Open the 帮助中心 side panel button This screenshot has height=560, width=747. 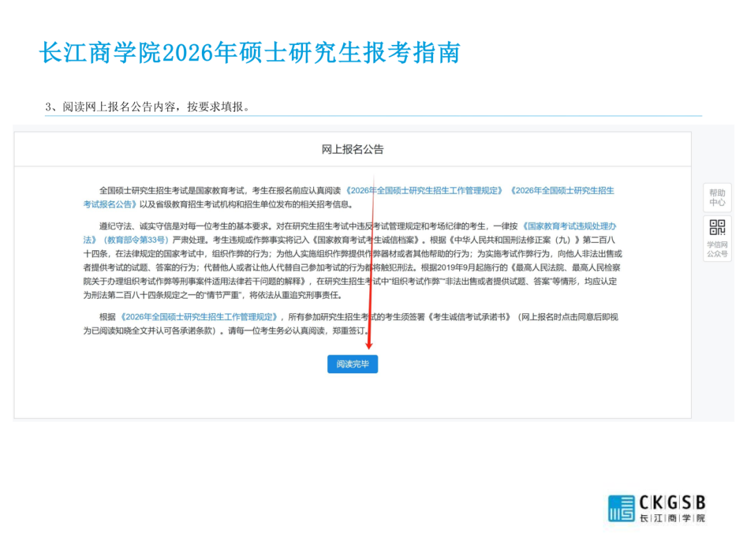click(717, 198)
